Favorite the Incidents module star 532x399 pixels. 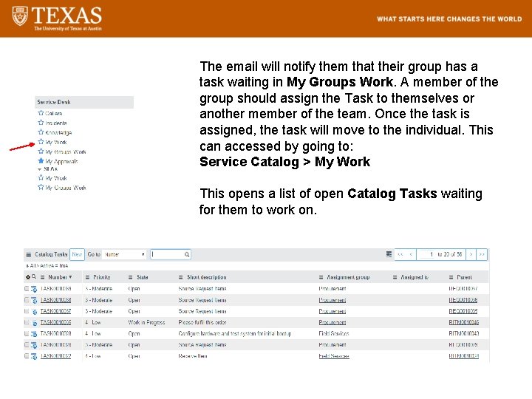(x=41, y=123)
